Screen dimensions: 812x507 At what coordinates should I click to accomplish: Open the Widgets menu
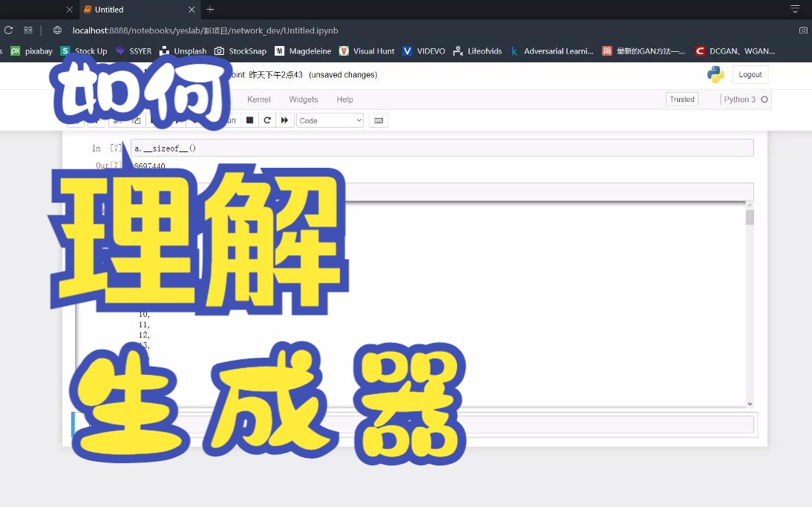[303, 99]
